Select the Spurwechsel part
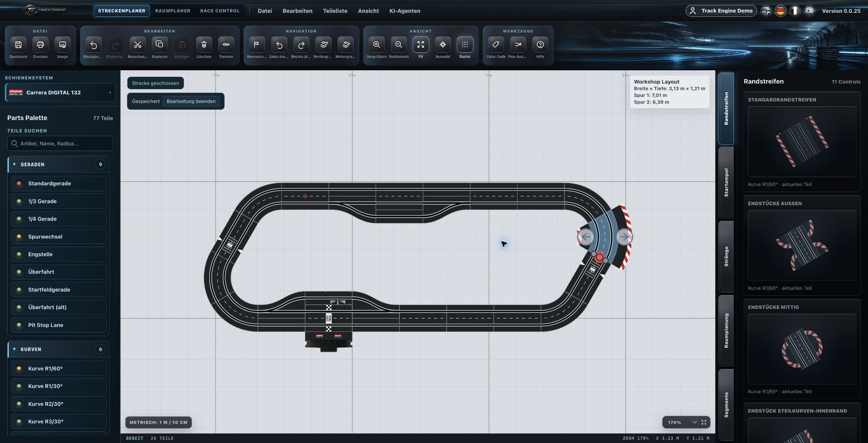868x443 pixels. (59, 237)
